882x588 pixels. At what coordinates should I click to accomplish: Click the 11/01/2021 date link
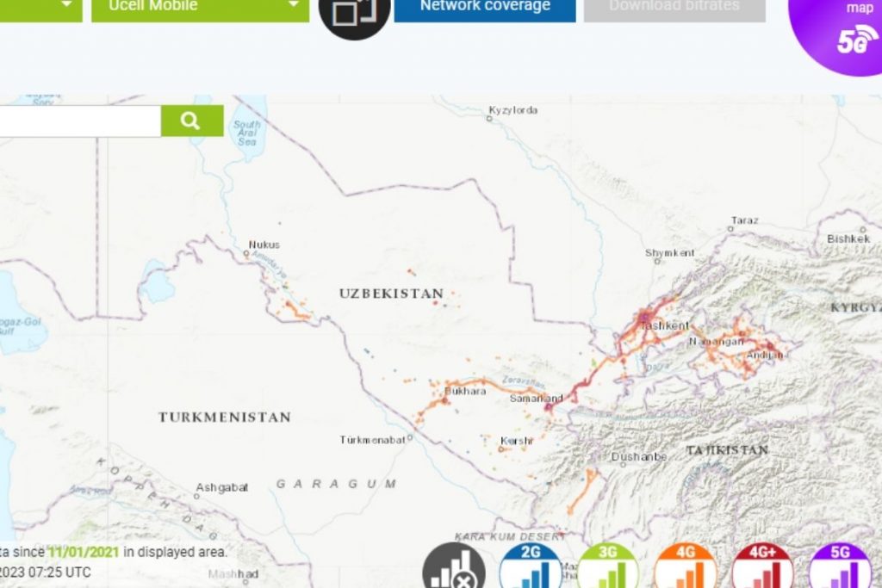(x=84, y=552)
